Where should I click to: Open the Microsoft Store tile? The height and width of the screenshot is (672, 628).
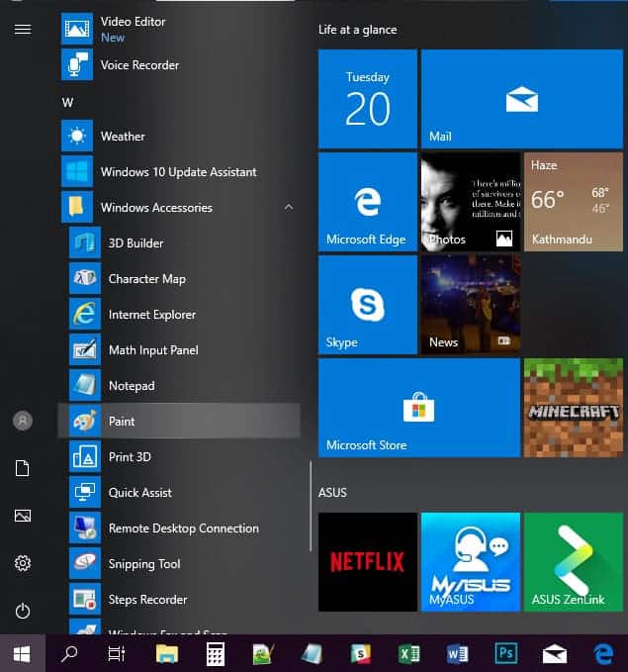point(419,408)
